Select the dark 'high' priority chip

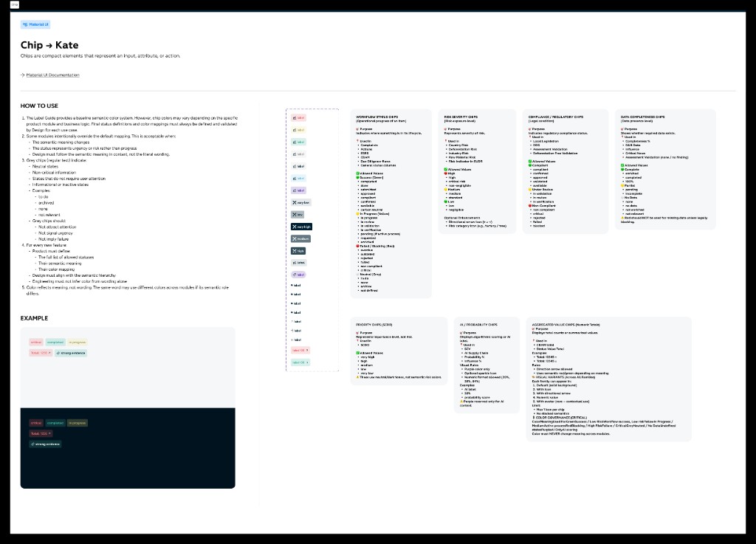(298, 251)
